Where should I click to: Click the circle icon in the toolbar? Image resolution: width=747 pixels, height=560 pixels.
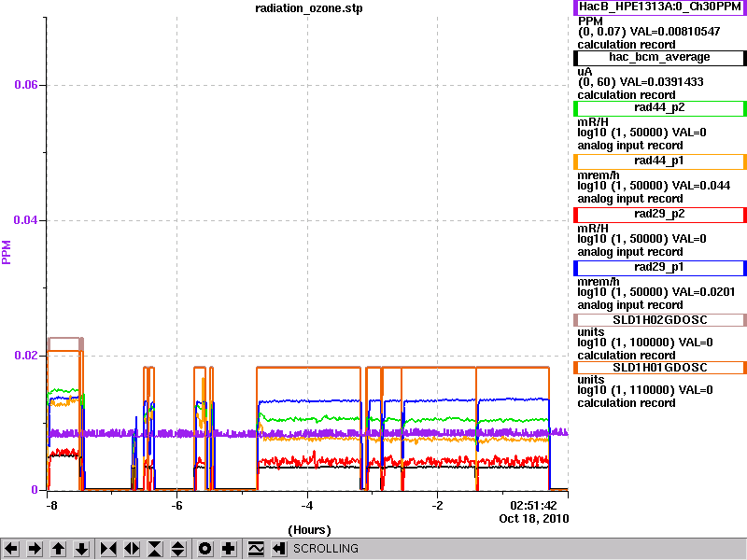pyautogui.click(x=204, y=549)
